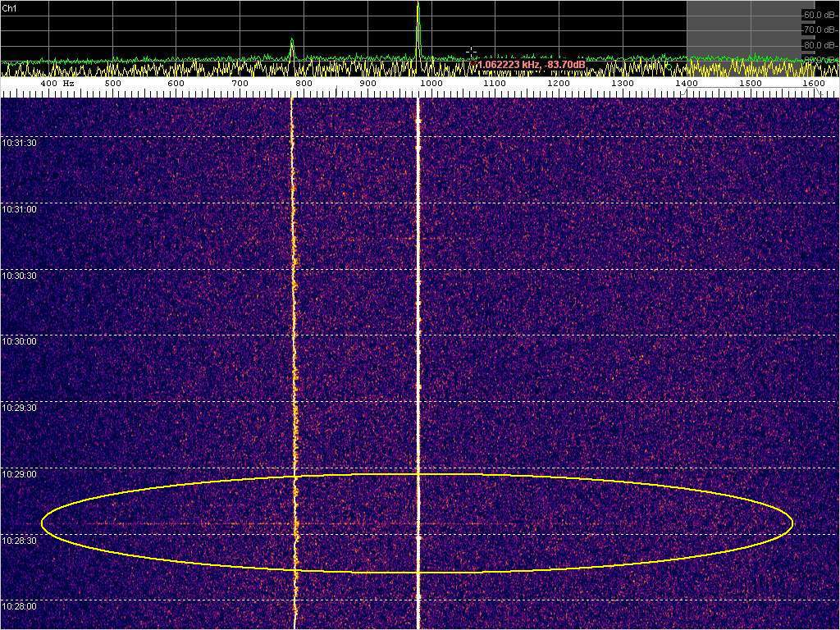Click the 10:30:00 time marker
Viewport: 840px width, 630px height.
click(x=20, y=341)
